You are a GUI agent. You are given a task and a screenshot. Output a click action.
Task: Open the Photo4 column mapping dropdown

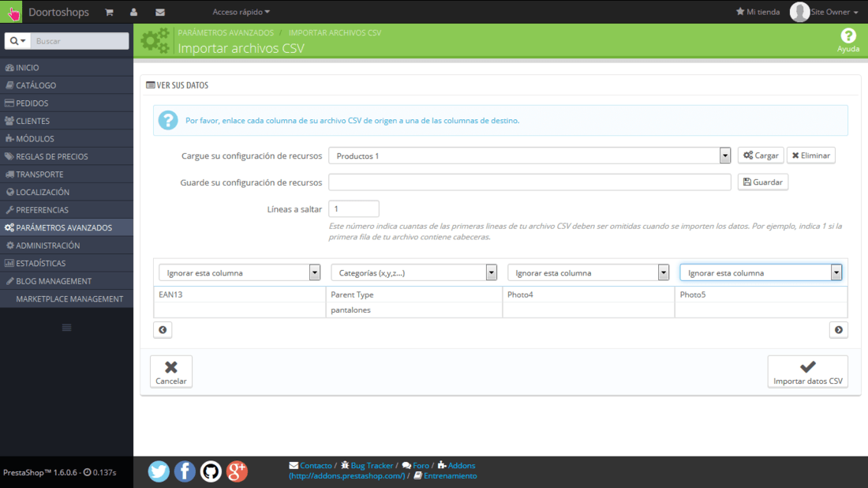pyautogui.click(x=588, y=272)
